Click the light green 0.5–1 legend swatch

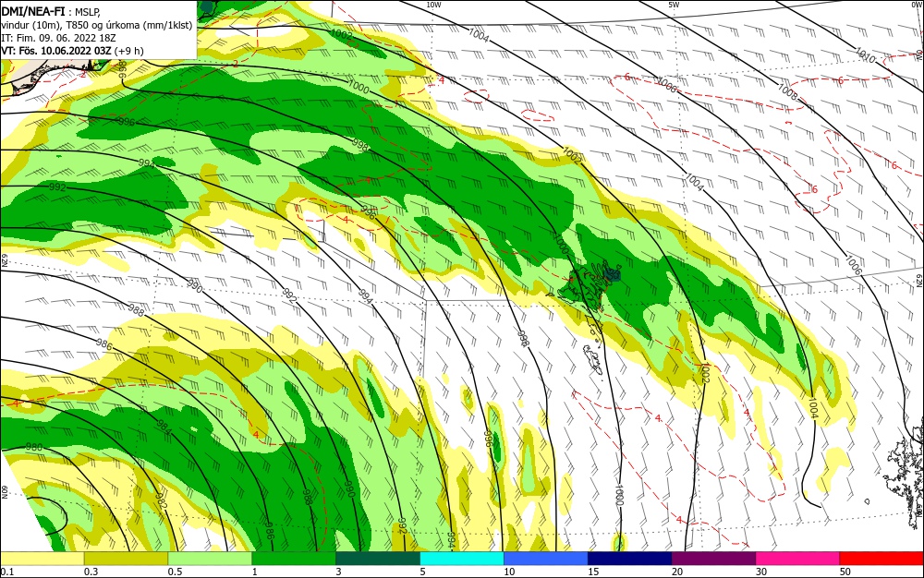click(x=210, y=559)
